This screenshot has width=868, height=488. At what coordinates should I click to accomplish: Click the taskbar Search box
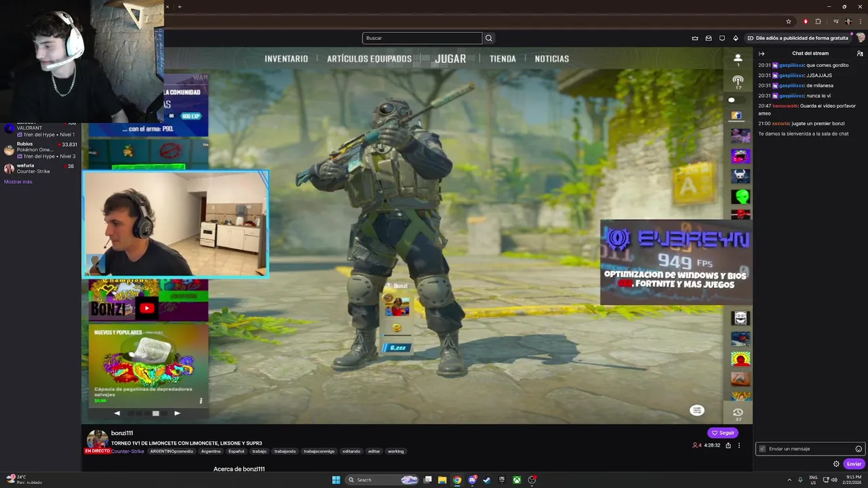382,480
